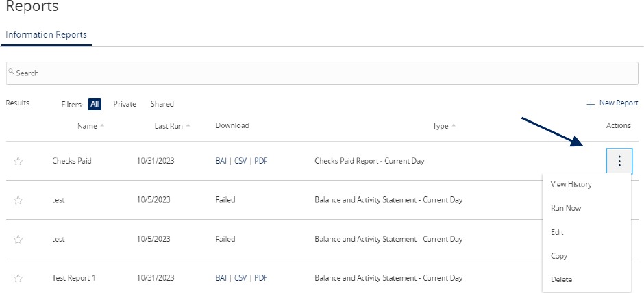This screenshot has height=293, width=644.
Task: Click the Test Report 1 10/31/2023 date
Action: pyautogui.click(x=156, y=278)
